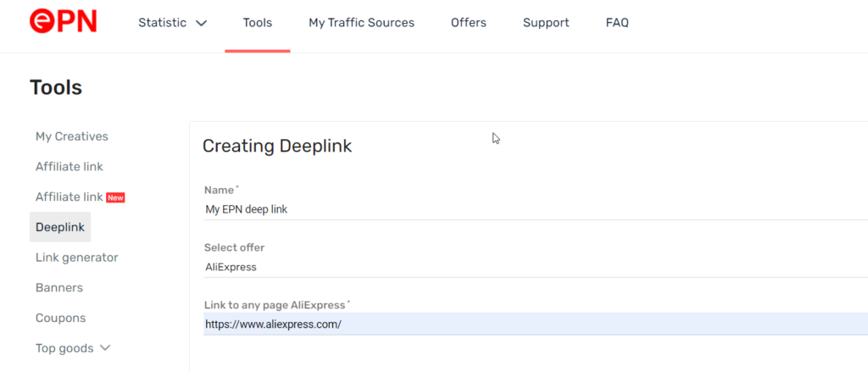This screenshot has width=868, height=371.
Task: Go to Banners in sidebar
Action: pyautogui.click(x=59, y=288)
